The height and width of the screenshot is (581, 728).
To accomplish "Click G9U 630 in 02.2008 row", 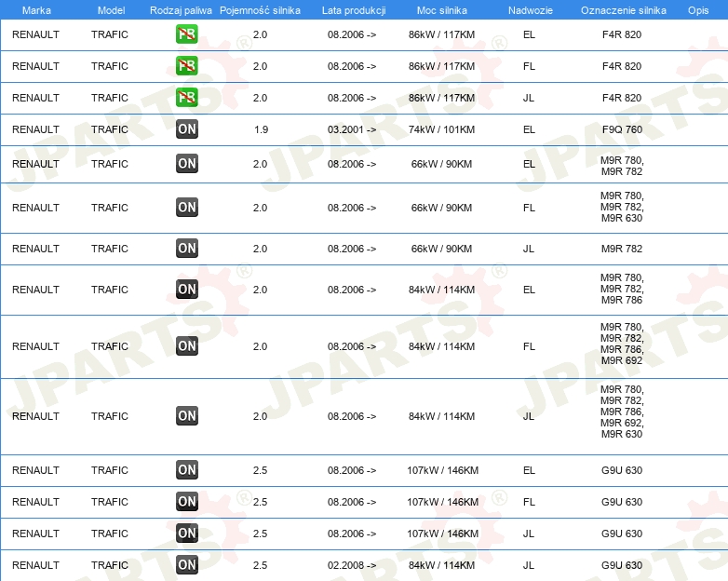I will (622, 565).
